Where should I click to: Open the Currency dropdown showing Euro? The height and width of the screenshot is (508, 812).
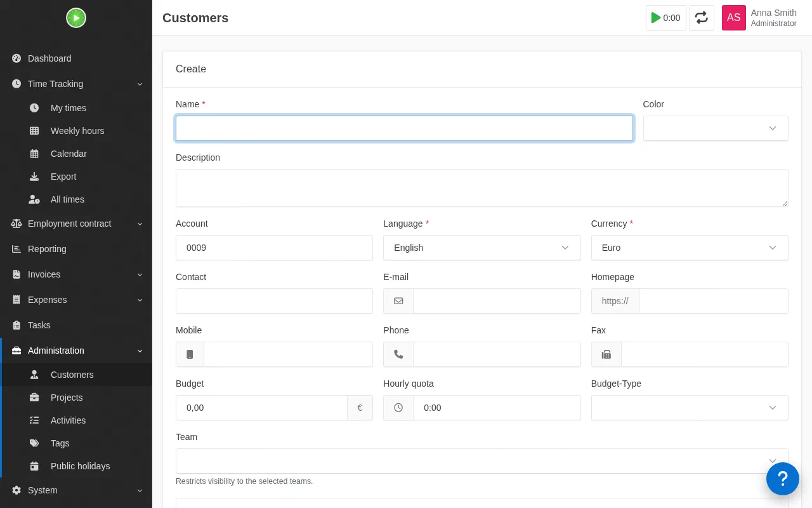coord(690,248)
